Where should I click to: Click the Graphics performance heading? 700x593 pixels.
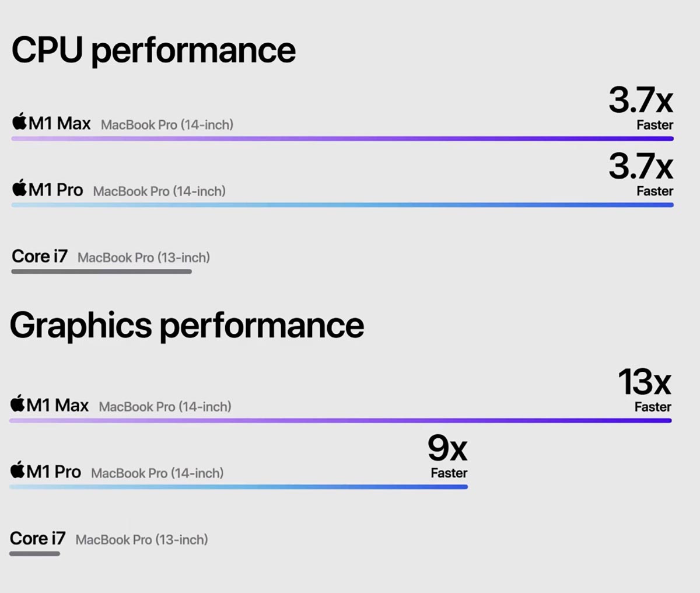(x=187, y=325)
